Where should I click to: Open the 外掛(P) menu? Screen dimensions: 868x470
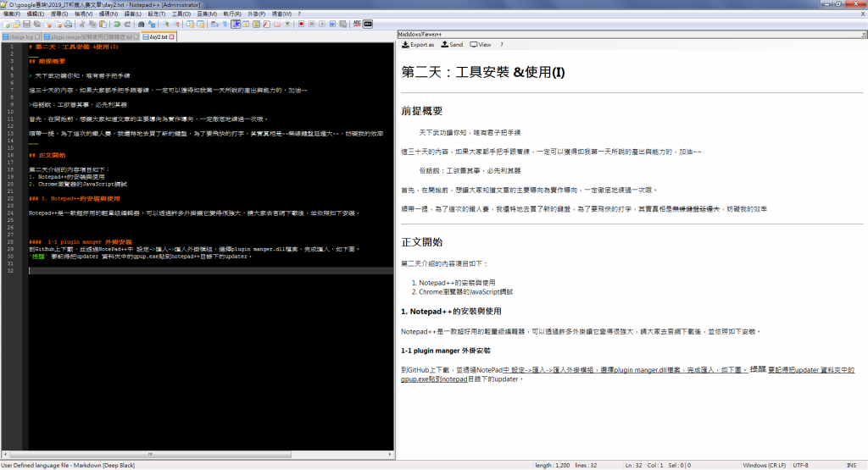click(x=256, y=14)
